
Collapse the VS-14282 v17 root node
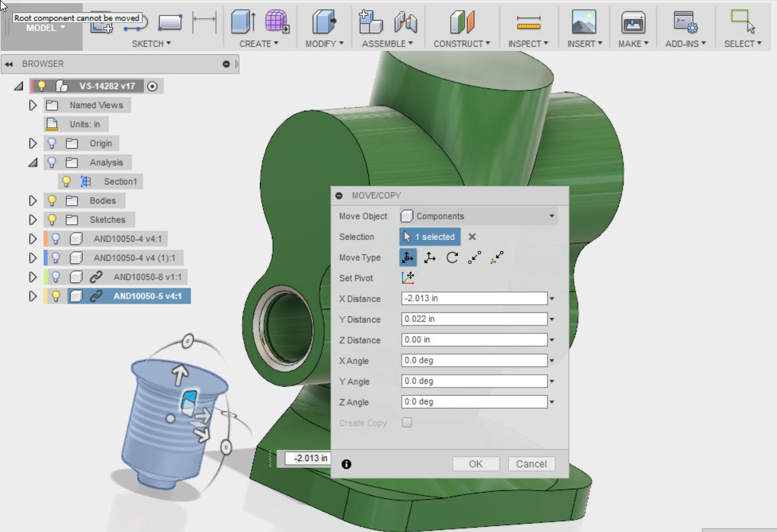click(18, 87)
